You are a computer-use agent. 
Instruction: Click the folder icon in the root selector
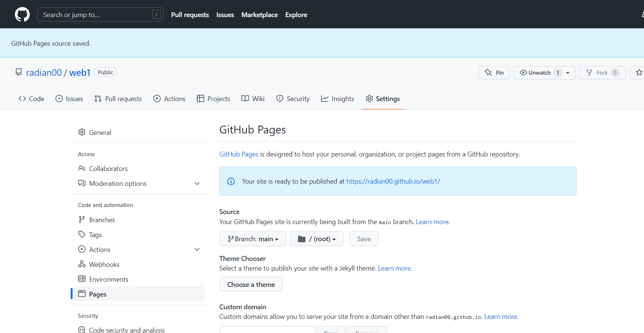pos(302,239)
